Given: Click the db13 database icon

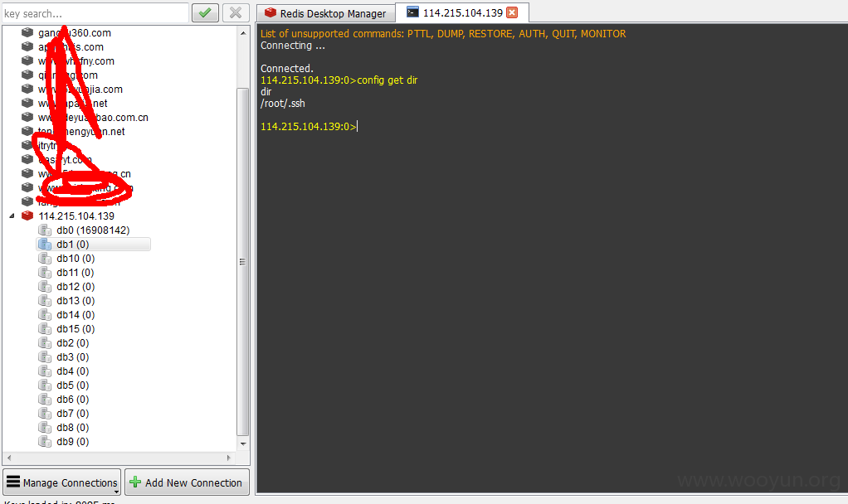Looking at the screenshot, I should coord(45,300).
